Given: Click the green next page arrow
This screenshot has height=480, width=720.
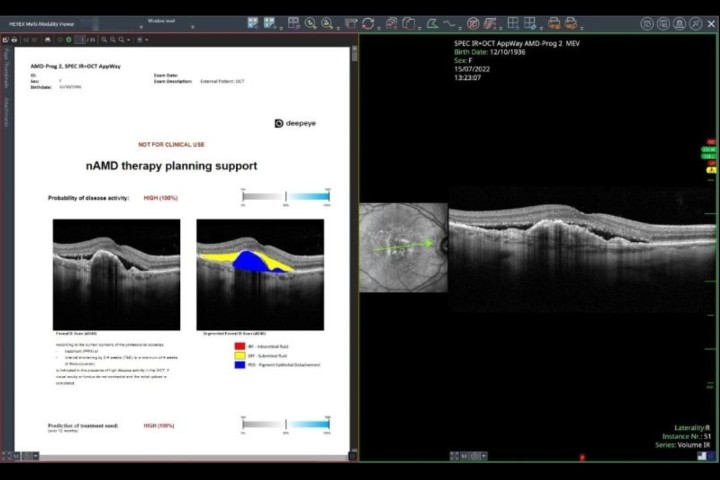Looking at the screenshot, I should [x=67, y=39].
